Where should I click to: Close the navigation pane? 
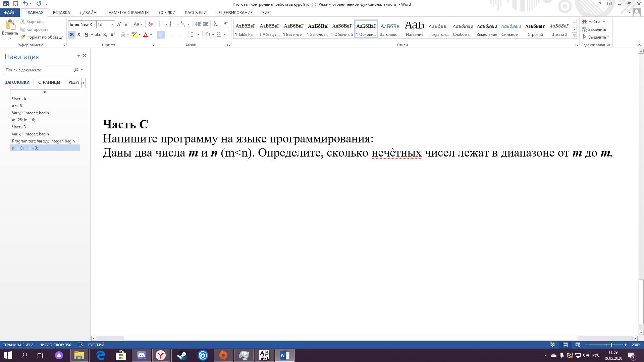85,56
